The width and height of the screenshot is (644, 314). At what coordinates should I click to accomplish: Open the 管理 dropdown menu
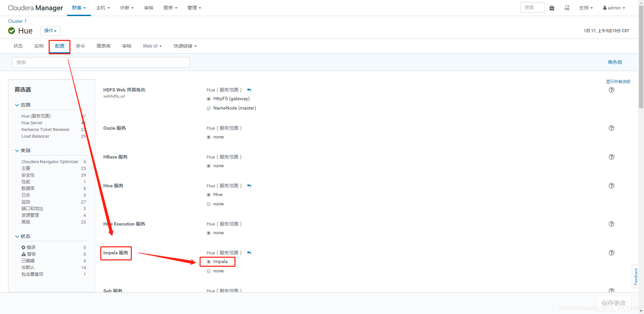coord(194,8)
